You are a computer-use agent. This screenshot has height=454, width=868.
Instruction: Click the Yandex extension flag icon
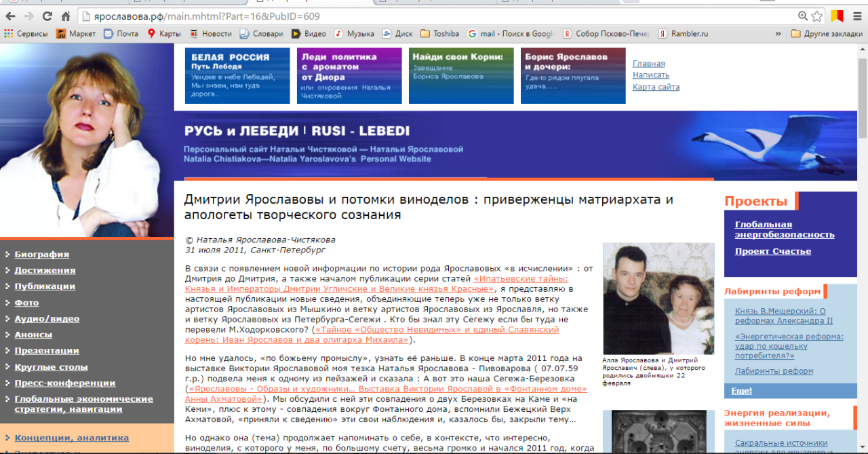(837, 16)
